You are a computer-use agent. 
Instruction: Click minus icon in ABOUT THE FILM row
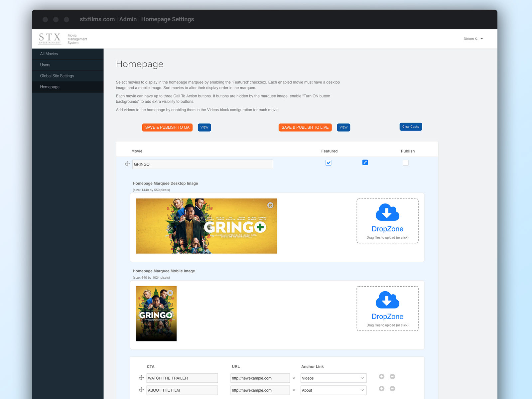pyautogui.click(x=392, y=388)
